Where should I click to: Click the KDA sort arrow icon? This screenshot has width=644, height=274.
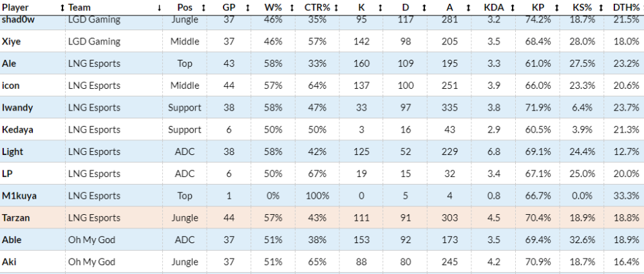513,7
